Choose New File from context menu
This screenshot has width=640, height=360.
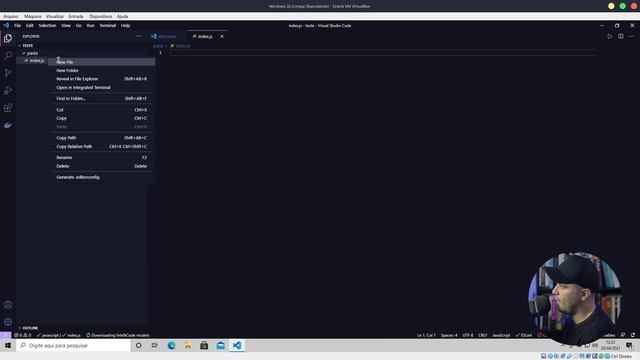[102, 62]
